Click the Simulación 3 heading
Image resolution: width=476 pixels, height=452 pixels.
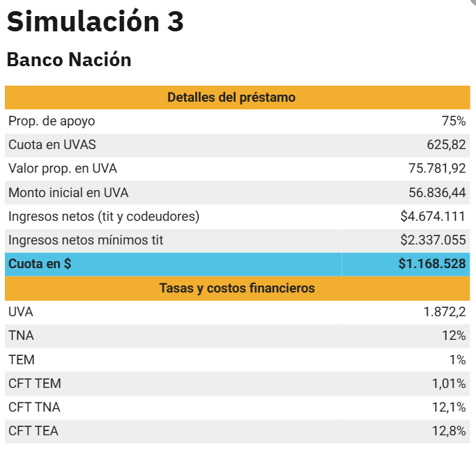(x=95, y=22)
